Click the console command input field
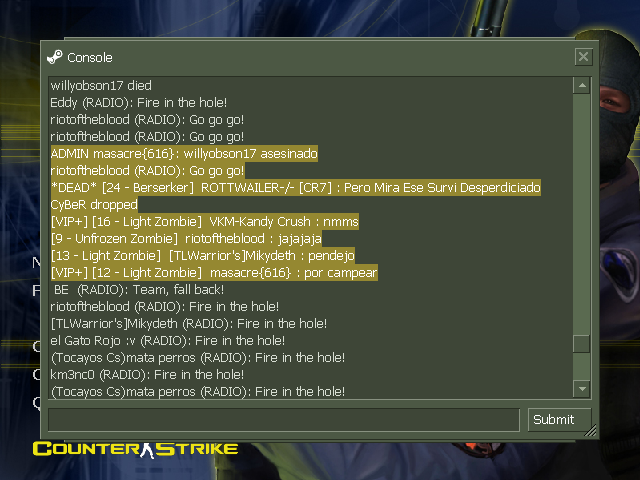The height and width of the screenshot is (480, 640). 284,419
